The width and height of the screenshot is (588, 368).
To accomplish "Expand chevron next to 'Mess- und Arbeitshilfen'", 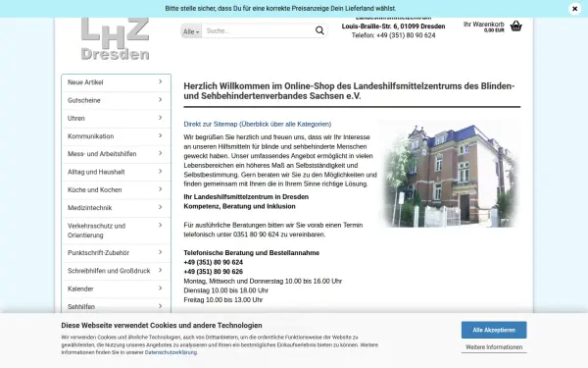I will point(160,154).
